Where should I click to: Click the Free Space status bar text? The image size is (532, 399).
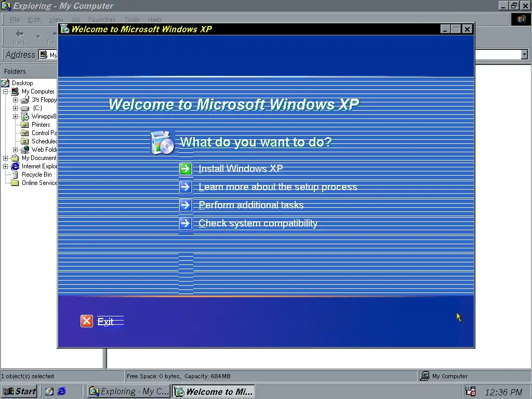pyautogui.click(x=179, y=376)
